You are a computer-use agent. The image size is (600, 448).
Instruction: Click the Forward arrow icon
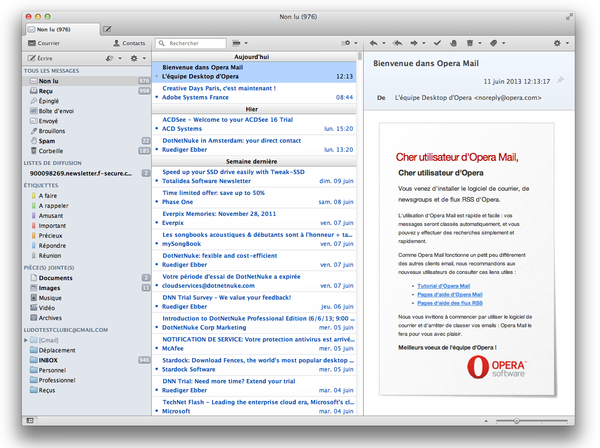[414, 43]
